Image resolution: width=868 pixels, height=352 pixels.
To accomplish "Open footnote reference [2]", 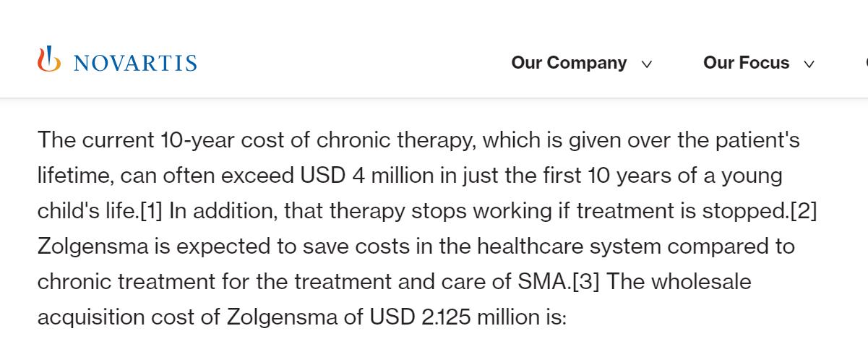I will 804,210.
